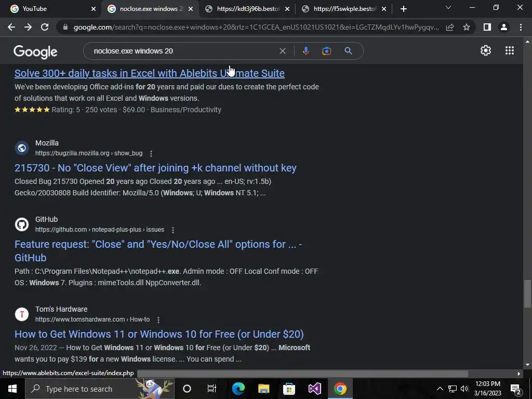
Task: Close the f5swkple.bestof tab
Action: 384,9
